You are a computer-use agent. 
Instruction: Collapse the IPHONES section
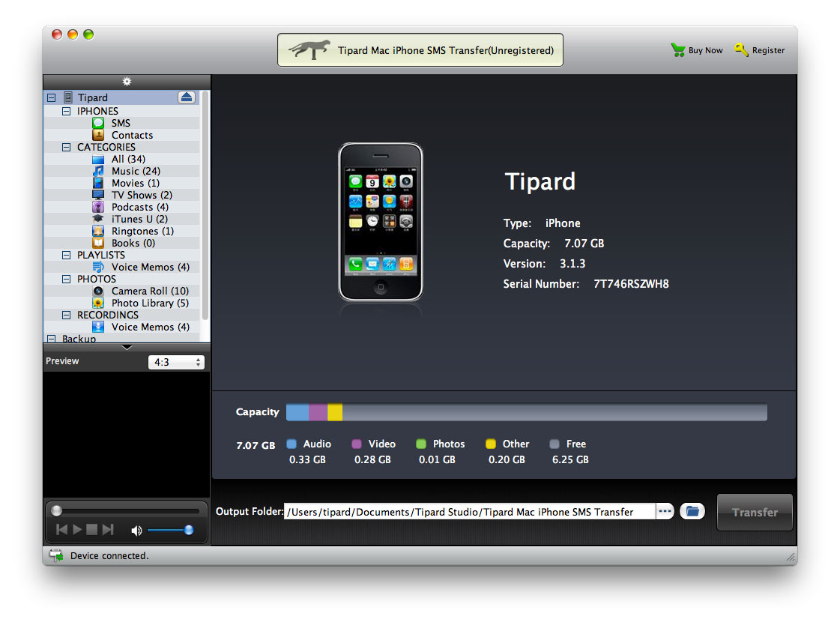[x=67, y=112]
